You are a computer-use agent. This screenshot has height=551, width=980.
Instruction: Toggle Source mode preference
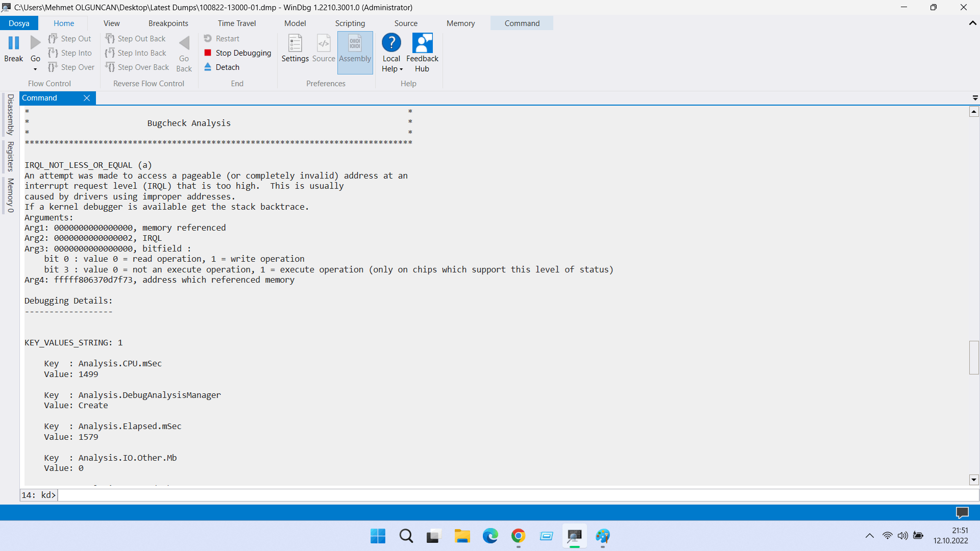coord(324,44)
